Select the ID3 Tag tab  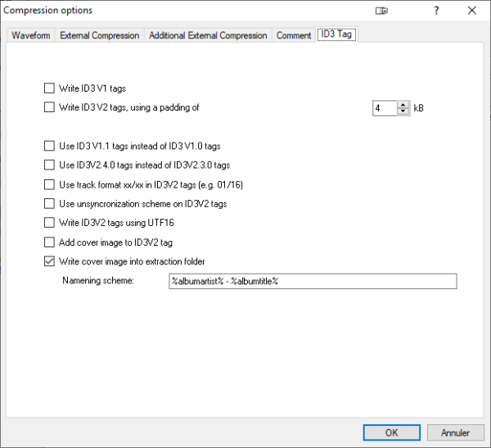336,34
